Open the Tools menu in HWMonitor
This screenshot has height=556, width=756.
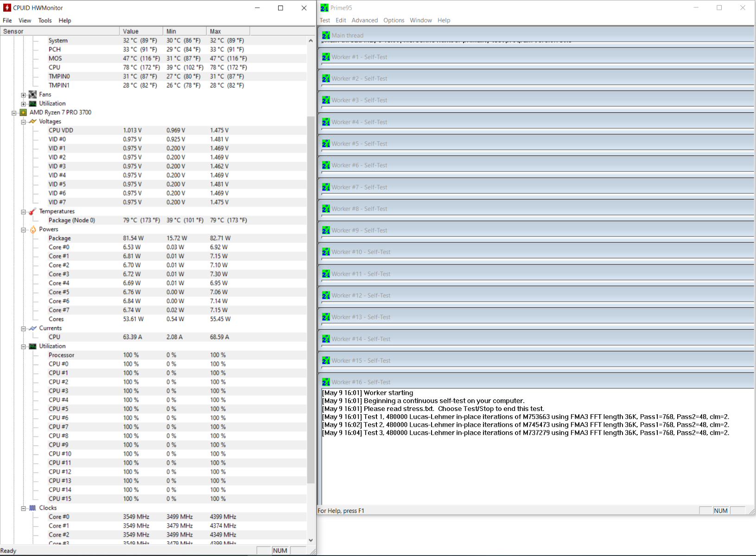click(45, 20)
